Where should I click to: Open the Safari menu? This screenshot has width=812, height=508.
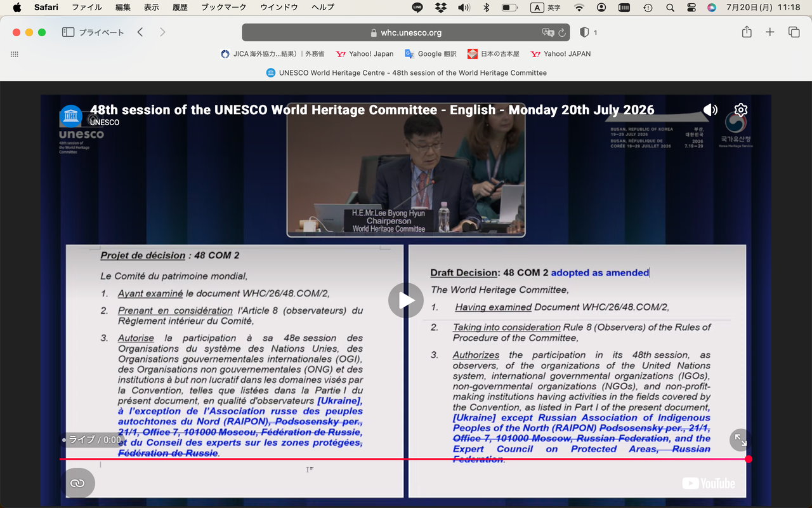[46, 8]
